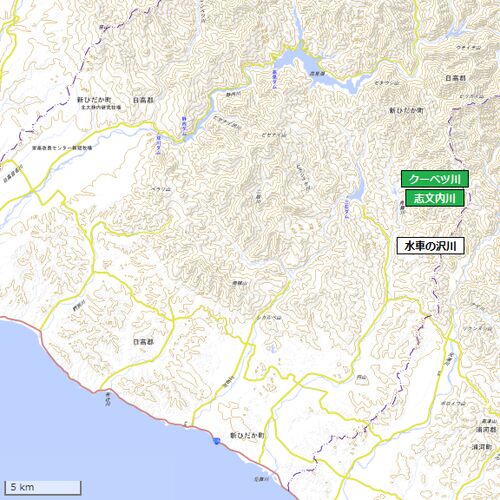Click the 円山 hill label

tap(361, 377)
